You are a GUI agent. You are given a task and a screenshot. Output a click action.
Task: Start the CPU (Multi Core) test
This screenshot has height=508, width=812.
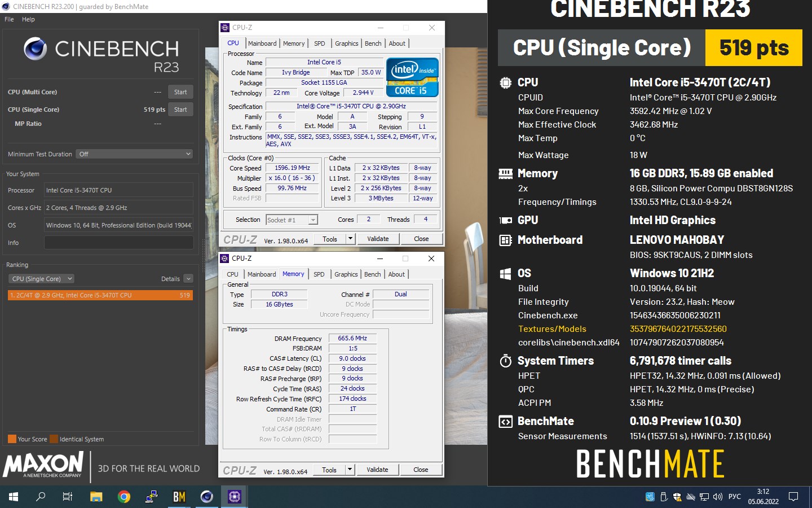[x=180, y=92]
